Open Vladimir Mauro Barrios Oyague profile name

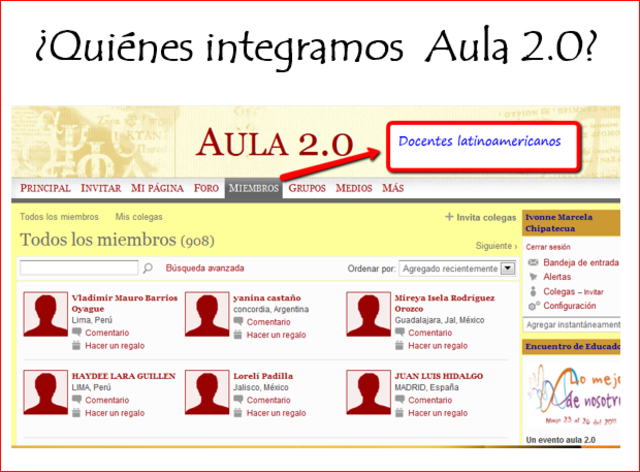[124, 303]
